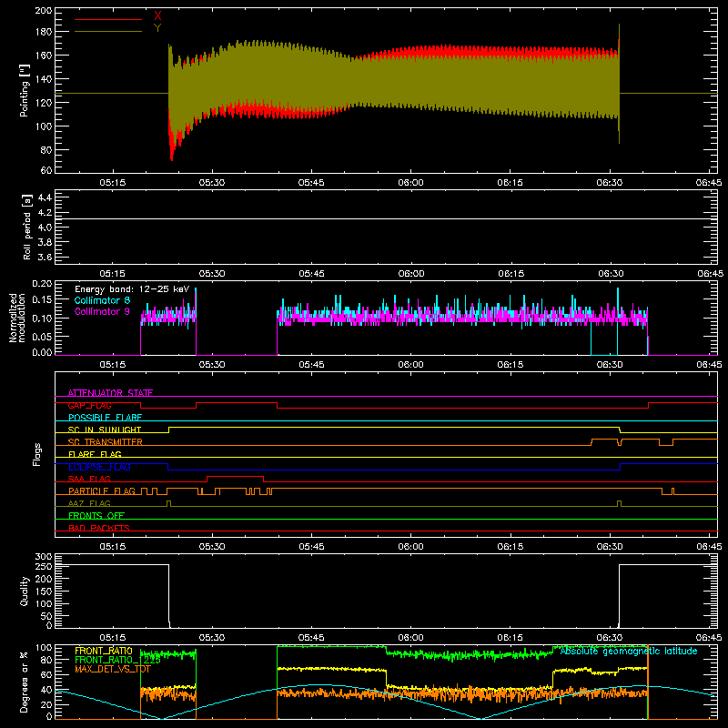Click the 'ATTENUATOR_STATE' flag label
Image resolution: width=728 pixels, height=728 pixels.
[x=110, y=393]
